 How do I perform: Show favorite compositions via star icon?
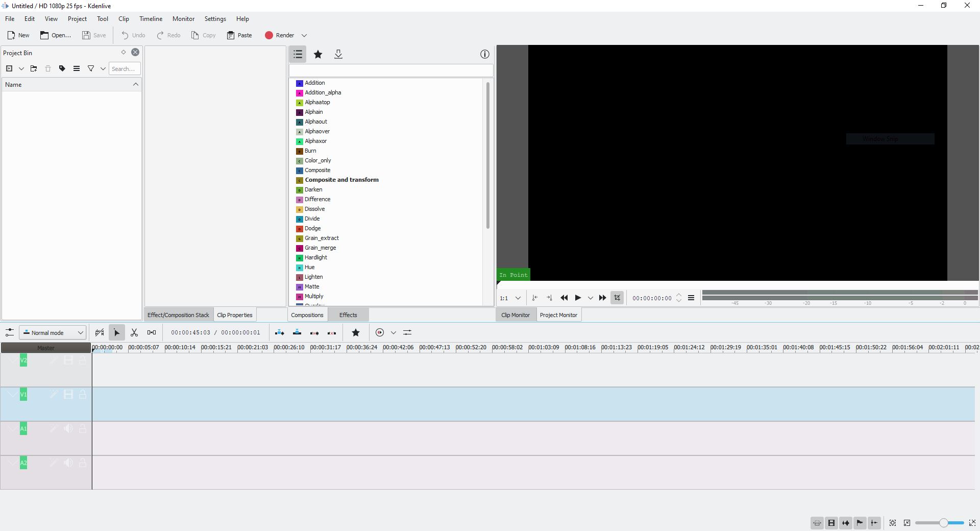[x=318, y=54]
